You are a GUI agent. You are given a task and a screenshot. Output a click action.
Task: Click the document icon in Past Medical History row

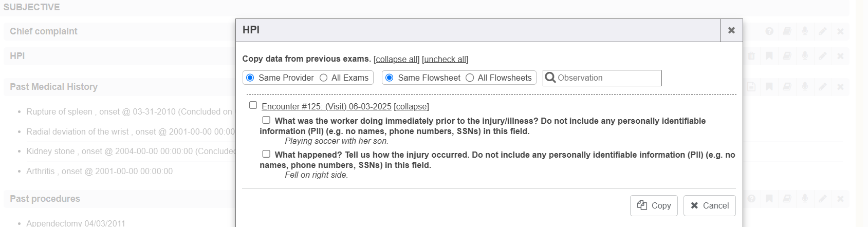click(x=751, y=87)
